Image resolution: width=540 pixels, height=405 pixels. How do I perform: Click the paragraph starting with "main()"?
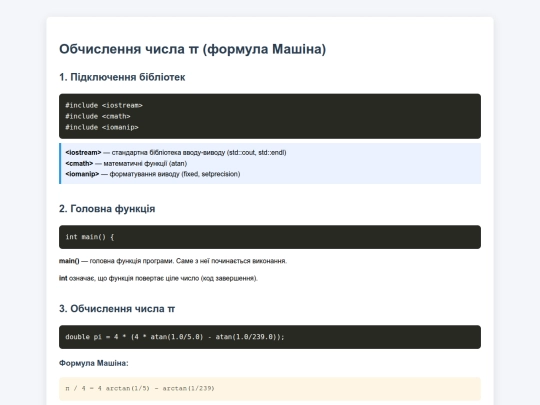coord(173,261)
